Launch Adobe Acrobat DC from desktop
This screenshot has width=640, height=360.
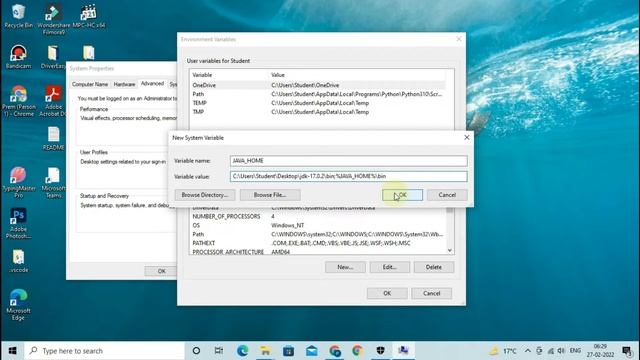[53, 101]
